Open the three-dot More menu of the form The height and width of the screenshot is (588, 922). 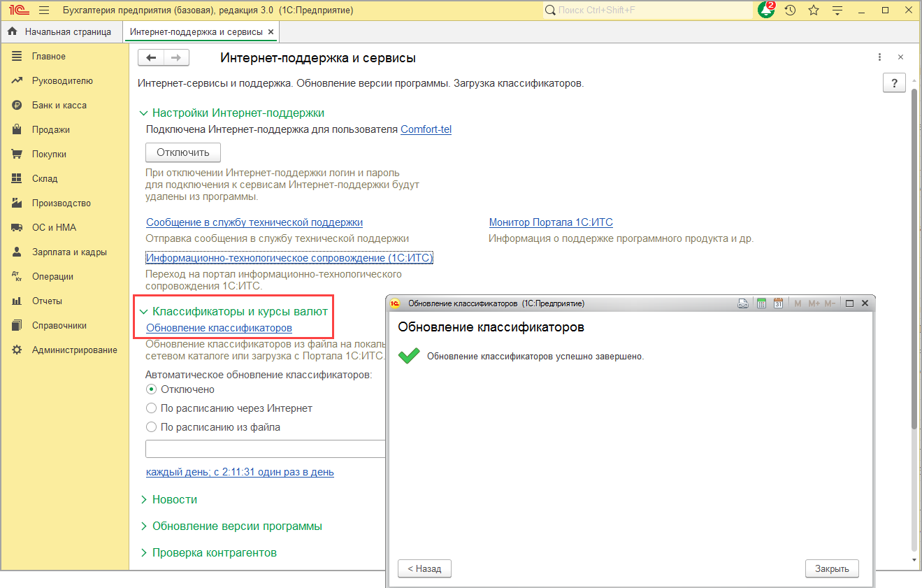tap(879, 57)
